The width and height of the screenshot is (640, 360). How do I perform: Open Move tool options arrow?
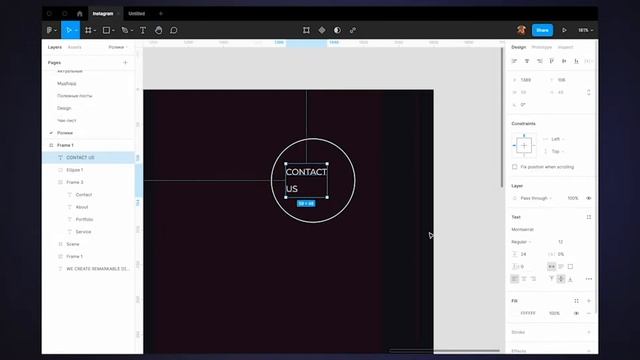coord(76,31)
